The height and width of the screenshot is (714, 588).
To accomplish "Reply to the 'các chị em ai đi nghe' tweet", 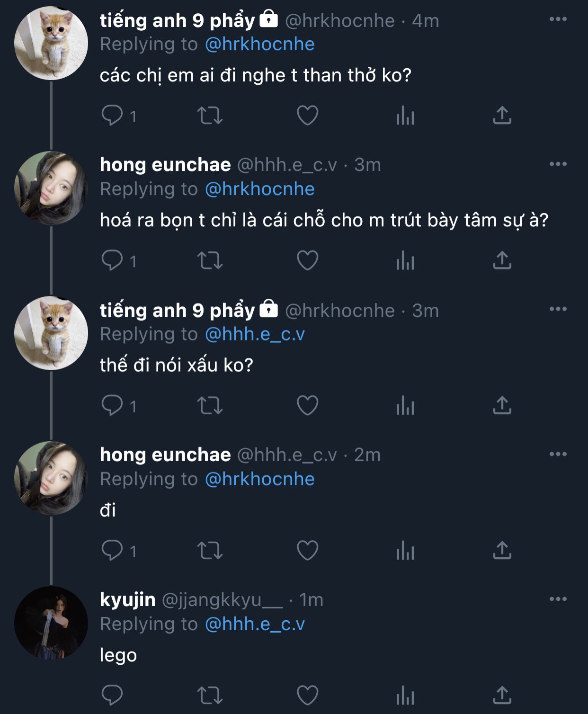I will pos(112,115).
